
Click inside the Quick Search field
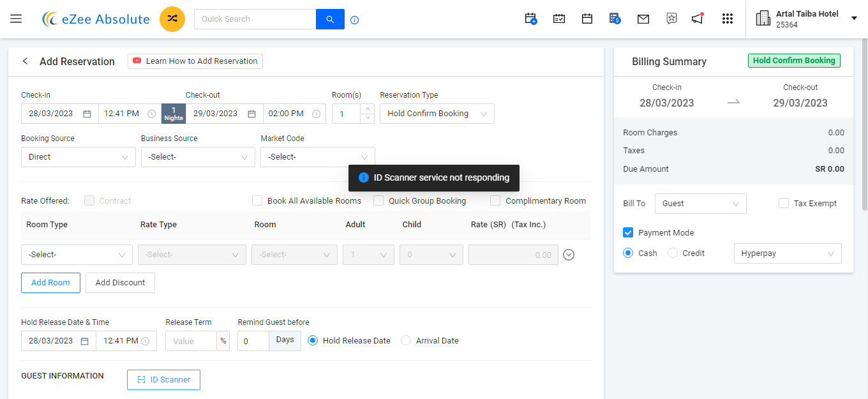pos(255,19)
